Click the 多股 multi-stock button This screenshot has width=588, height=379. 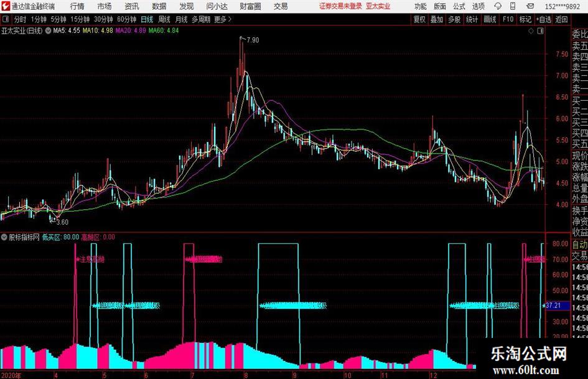454,19
